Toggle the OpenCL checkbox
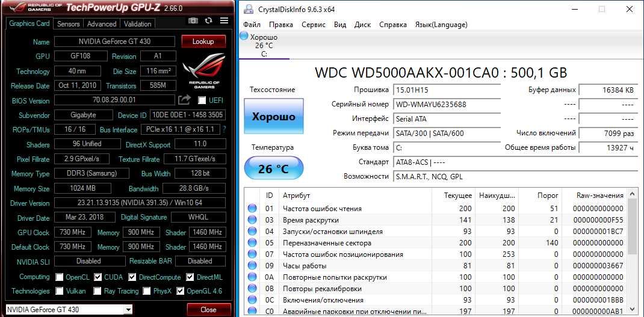644x317 pixels. pyautogui.click(x=60, y=277)
